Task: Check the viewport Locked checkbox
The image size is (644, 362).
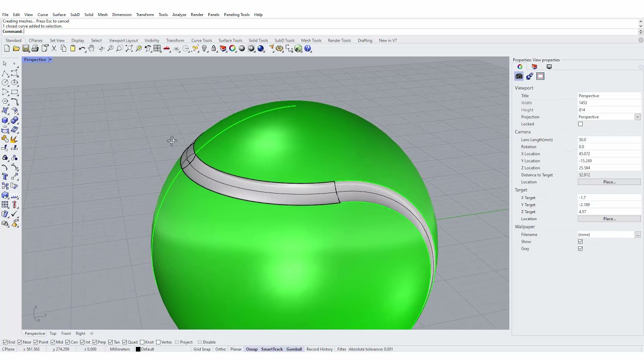Action: tap(581, 124)
